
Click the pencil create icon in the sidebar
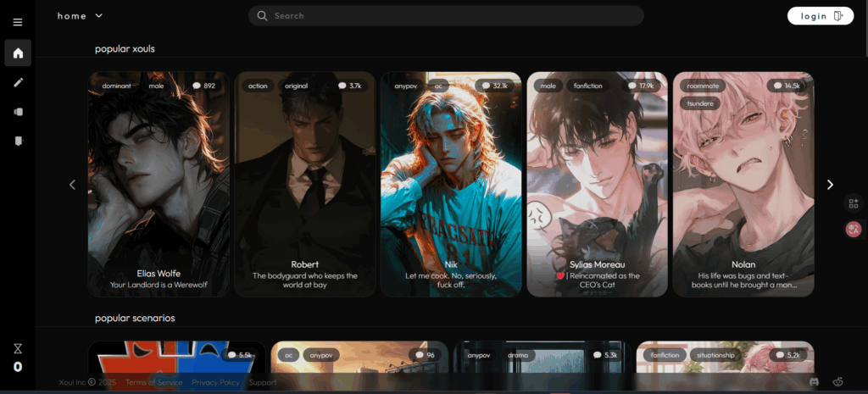click(x=18, y=82)
